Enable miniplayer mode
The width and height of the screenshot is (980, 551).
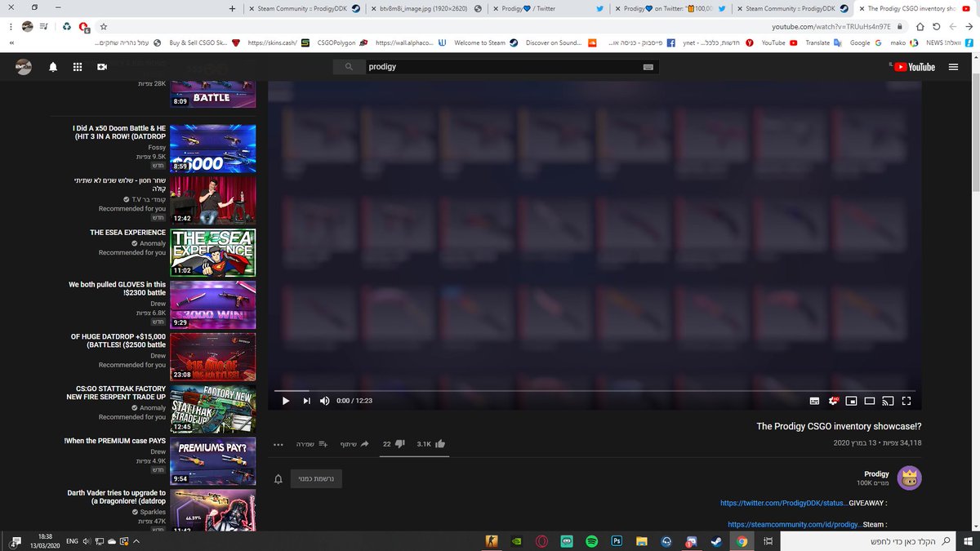[x=852, y=401]
